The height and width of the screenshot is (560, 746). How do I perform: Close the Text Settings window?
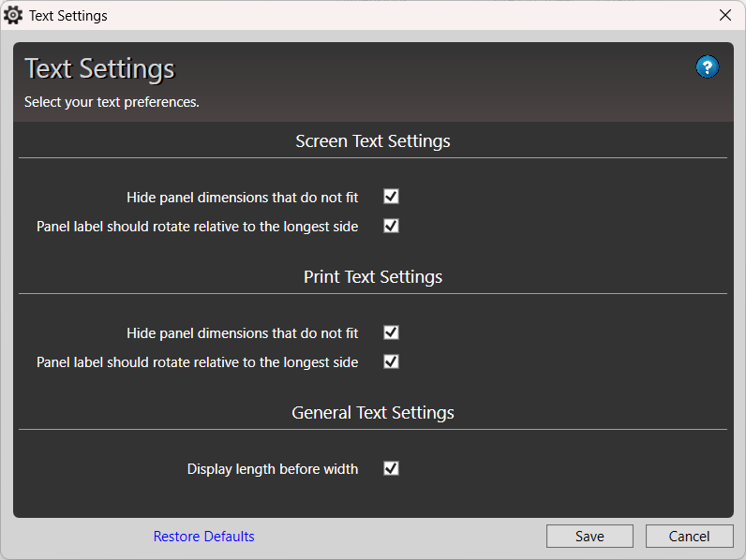coord(724,15)
